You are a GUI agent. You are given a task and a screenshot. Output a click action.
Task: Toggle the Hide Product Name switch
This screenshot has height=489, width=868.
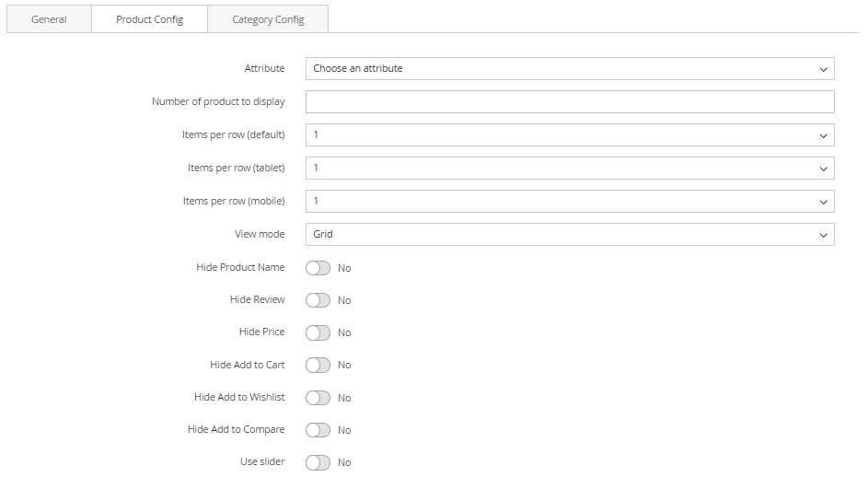[318, 268]
